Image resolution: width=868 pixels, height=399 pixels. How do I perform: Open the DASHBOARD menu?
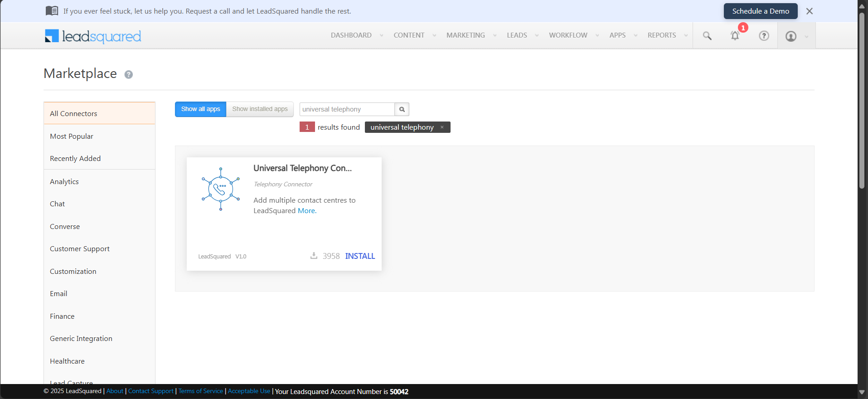click(351, 35)
